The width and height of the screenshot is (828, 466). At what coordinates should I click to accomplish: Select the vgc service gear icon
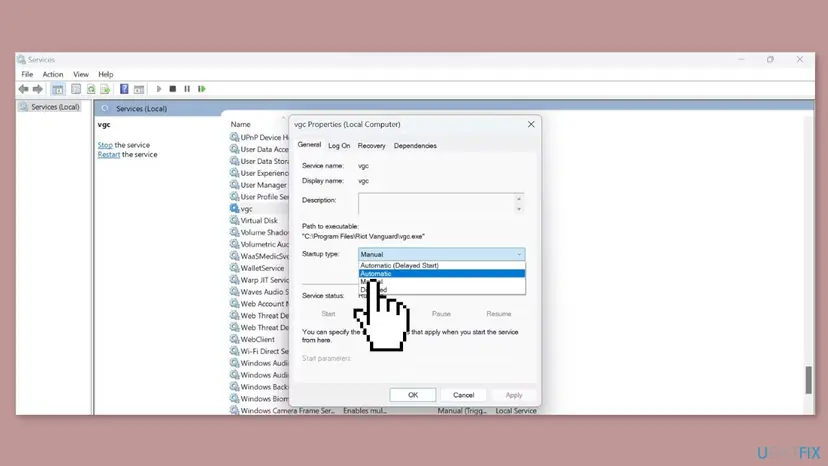(234, 208)
